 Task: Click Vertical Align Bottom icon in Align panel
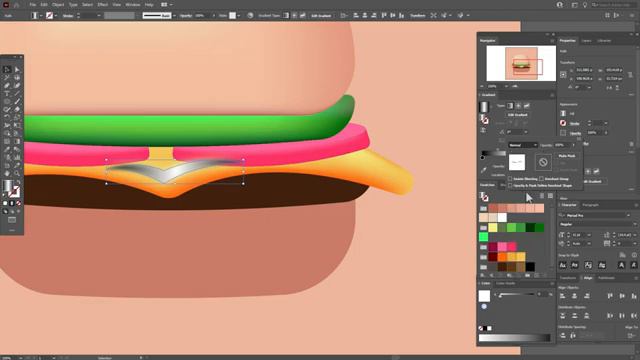pyautogui.click(x=634, y=296)
